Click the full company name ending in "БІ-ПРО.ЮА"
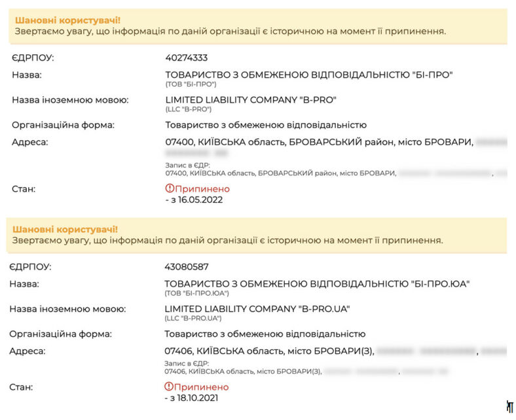 point(317,284)
